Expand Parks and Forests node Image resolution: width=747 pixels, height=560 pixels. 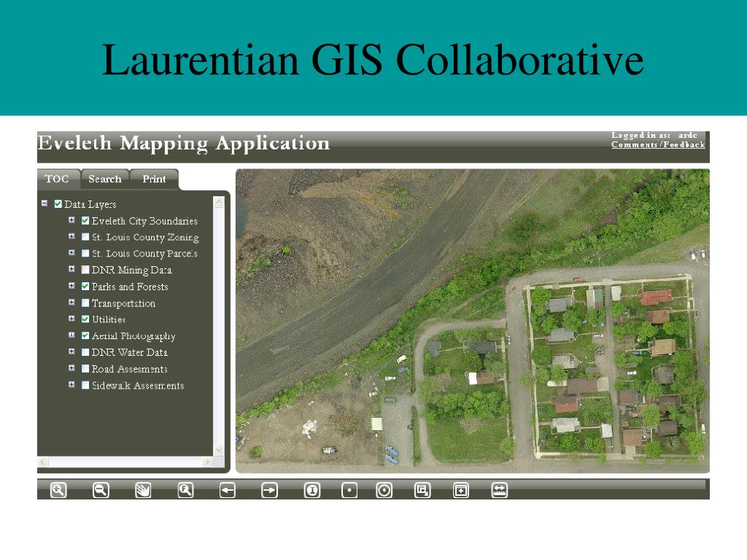[x=71, y=286]
